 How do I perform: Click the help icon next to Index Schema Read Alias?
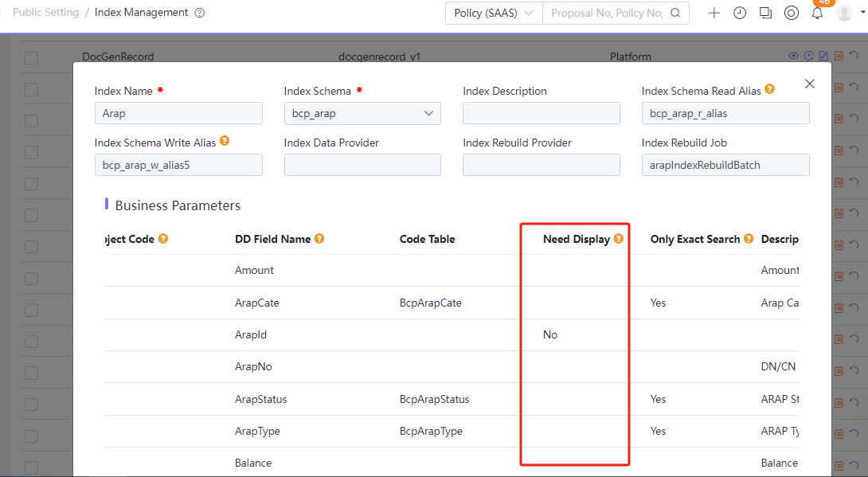pos(769,89)
